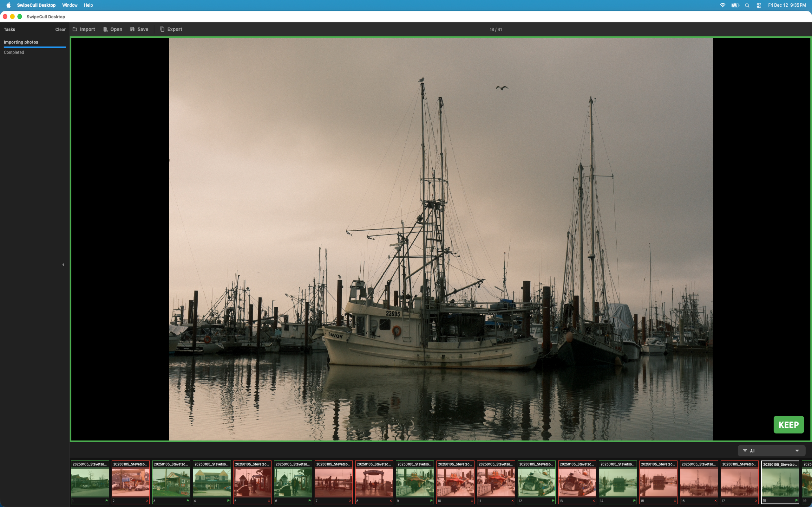Toggle the red reject X on thumbnail 2
The image size is (812, 507).
point(147,500)
